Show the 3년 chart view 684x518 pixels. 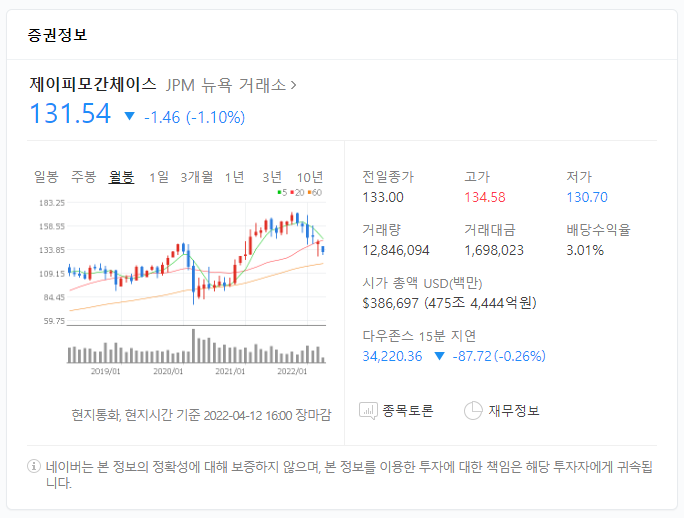pos(272,177)
